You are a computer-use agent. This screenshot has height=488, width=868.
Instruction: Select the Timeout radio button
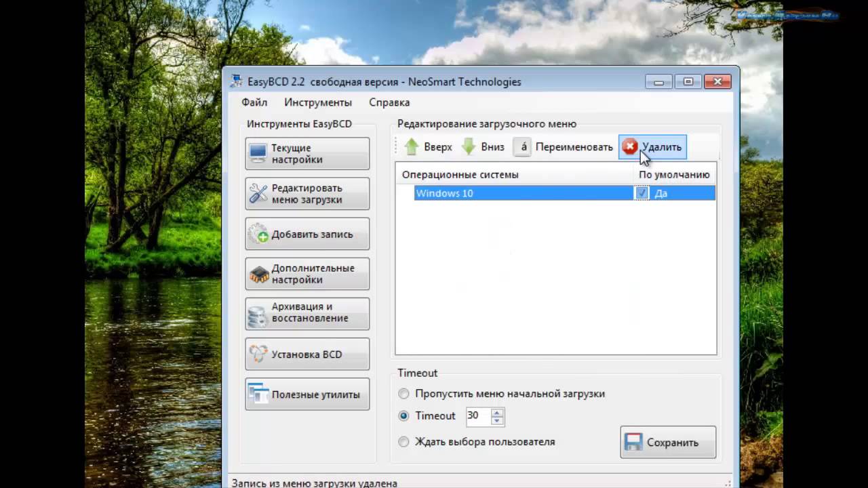click(403, 415)
